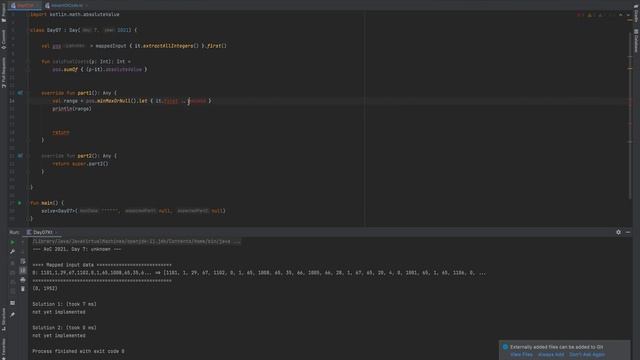This screenshot has width=640, height=360.
Task: Click println(range) in the code
Action: coord(72,109)
